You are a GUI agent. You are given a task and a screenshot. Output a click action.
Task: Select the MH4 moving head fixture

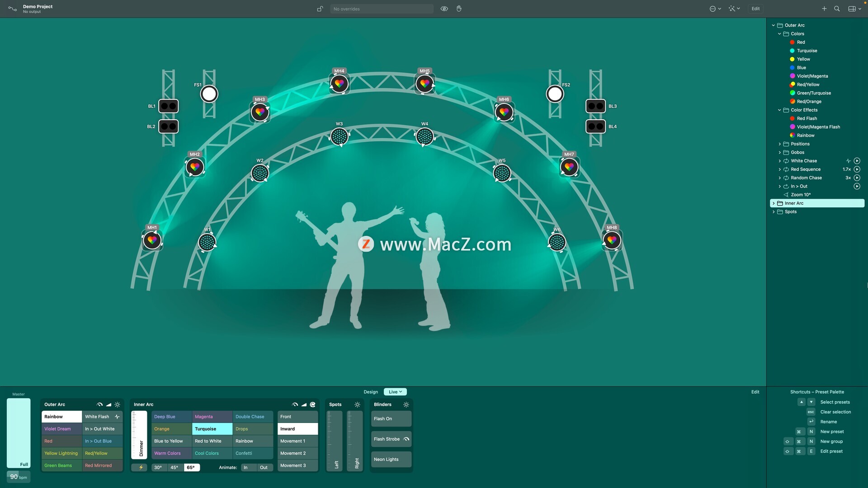pos(339,84)
